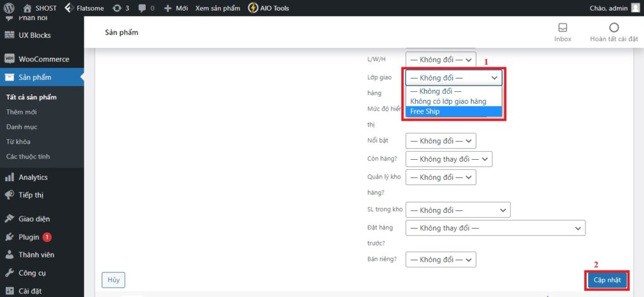
Task: Open the SL trong kho dropdown
Action: 458,210
